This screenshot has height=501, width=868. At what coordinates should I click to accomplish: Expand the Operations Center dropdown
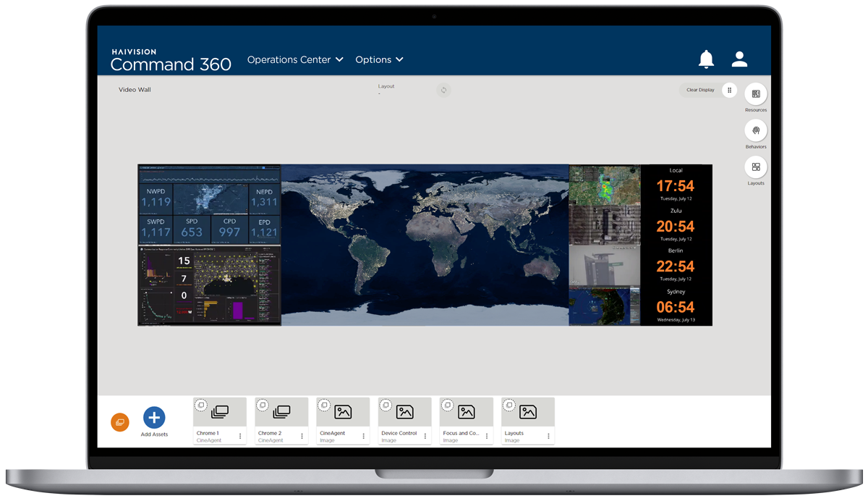pyautogui.click(x=295, y=59)
